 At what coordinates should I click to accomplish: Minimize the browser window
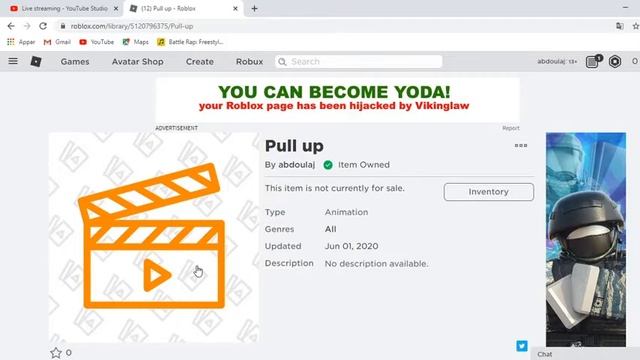point(625,7)
